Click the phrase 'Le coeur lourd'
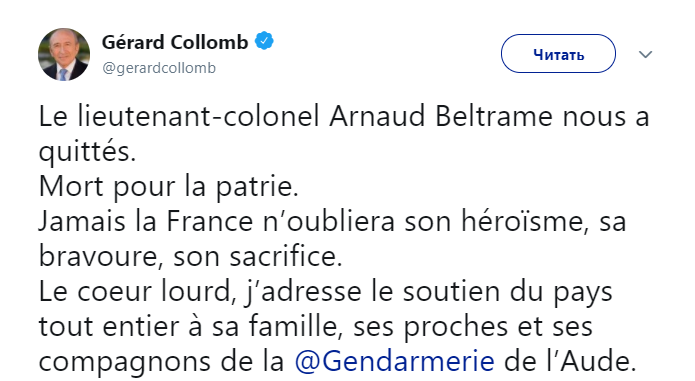This screenshot has height=381, width=695. (134, 291)
